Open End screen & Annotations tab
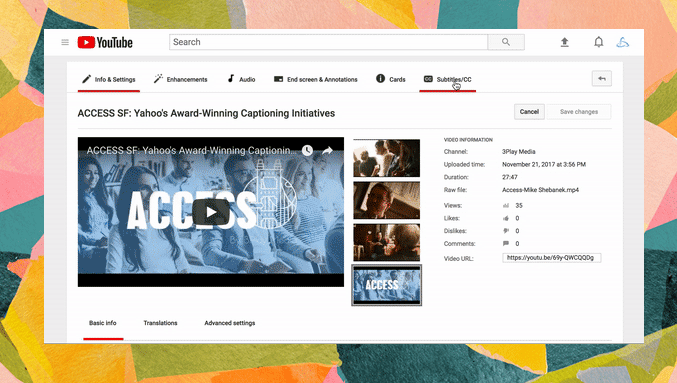The width and height of the screenshot is (677, 383). (x=316, y=79)
